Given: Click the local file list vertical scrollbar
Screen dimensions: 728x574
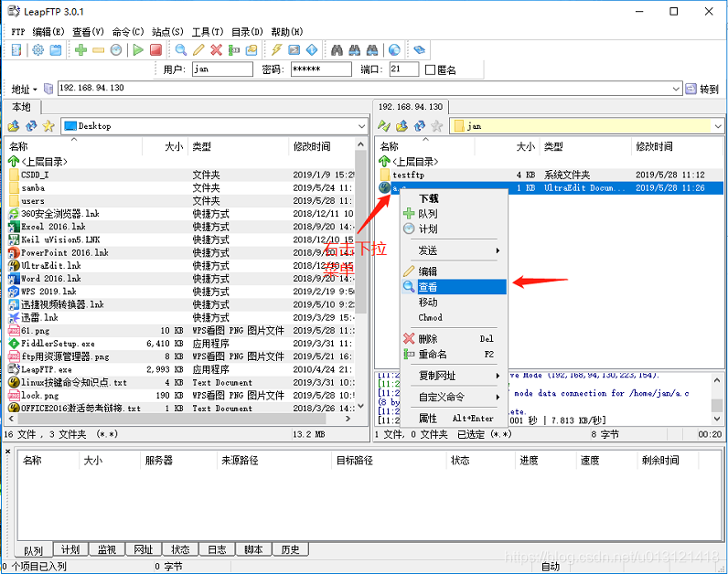Looking at the screenshot, I should [x=360, y=232].
